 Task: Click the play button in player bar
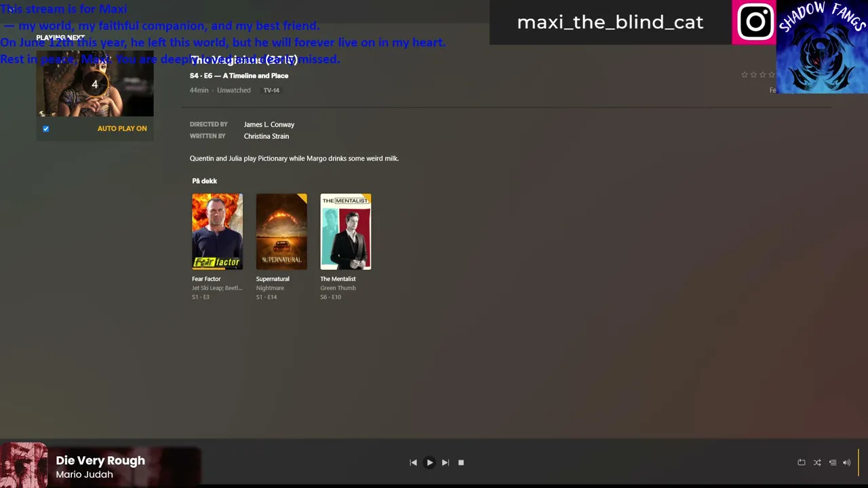(429, 462)
